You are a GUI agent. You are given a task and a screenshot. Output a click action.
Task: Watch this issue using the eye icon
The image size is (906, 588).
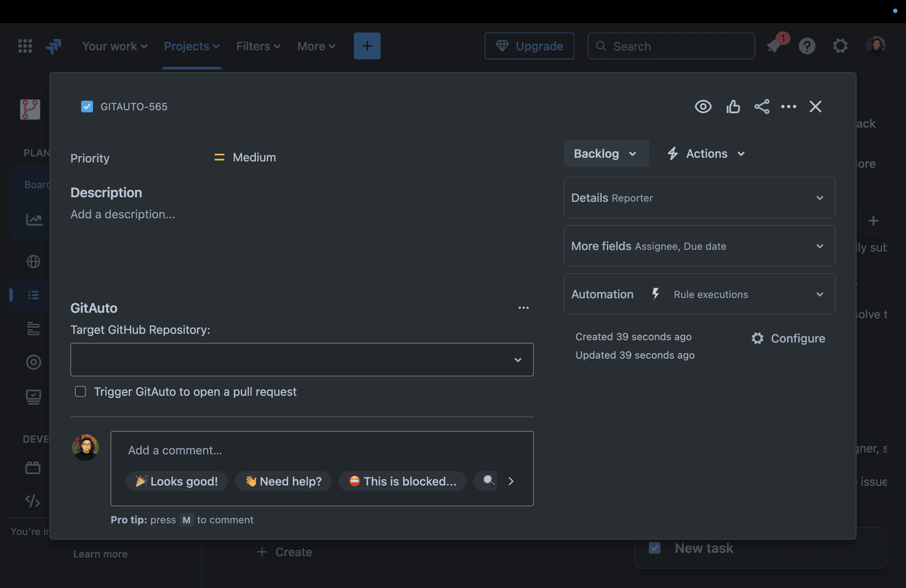pos(703,107)
